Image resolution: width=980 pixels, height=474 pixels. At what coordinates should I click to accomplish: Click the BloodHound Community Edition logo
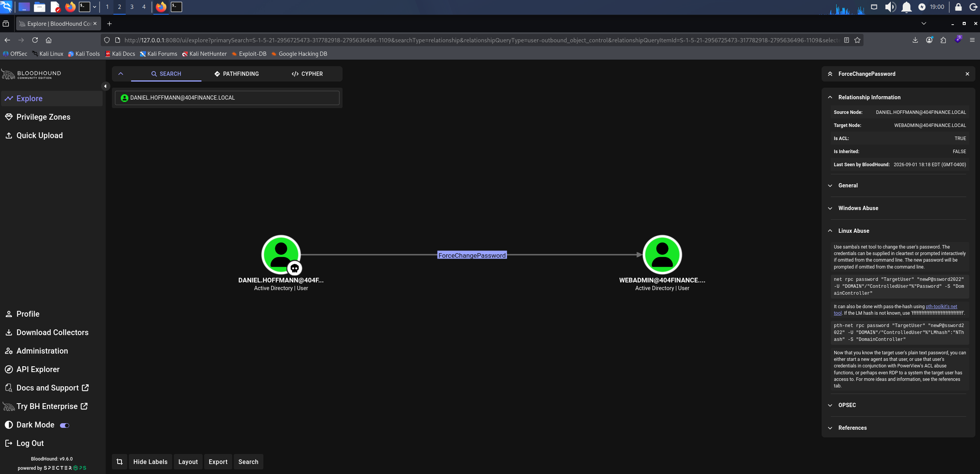(x=32, y=74)
